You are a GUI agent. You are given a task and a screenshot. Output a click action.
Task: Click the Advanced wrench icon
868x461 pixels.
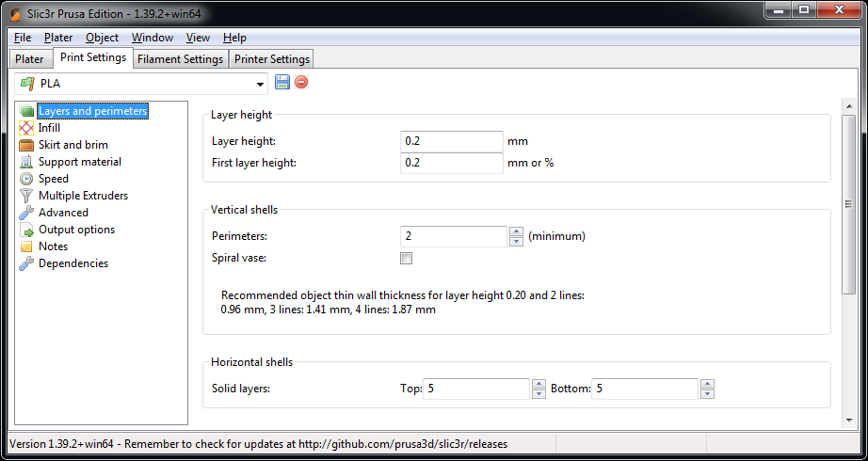pyautogui.click(x=26, y=213)
